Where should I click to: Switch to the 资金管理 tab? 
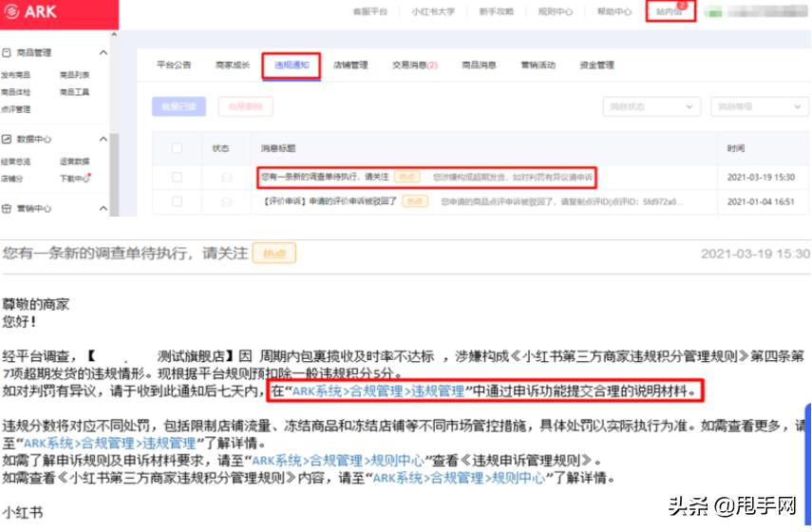596,65
